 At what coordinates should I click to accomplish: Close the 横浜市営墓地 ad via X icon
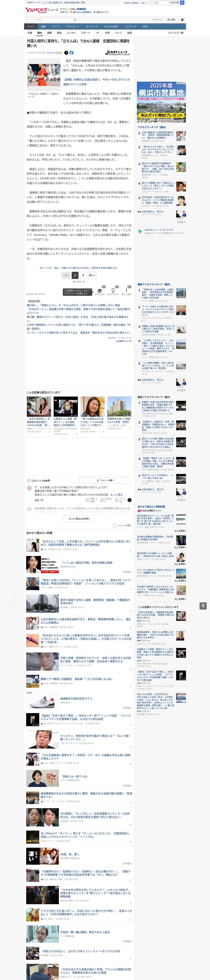click(x=184, y=83)
